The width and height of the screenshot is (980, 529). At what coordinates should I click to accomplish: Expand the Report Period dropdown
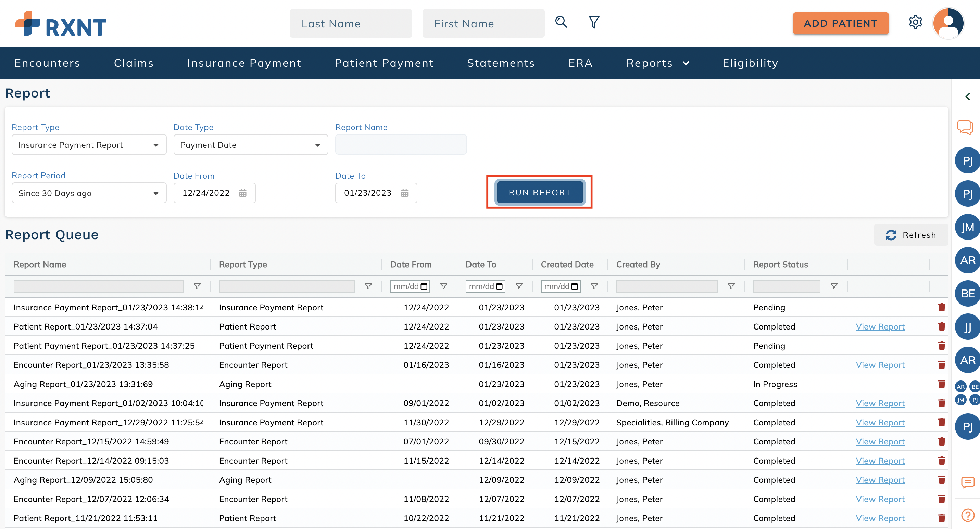[89, 193]
